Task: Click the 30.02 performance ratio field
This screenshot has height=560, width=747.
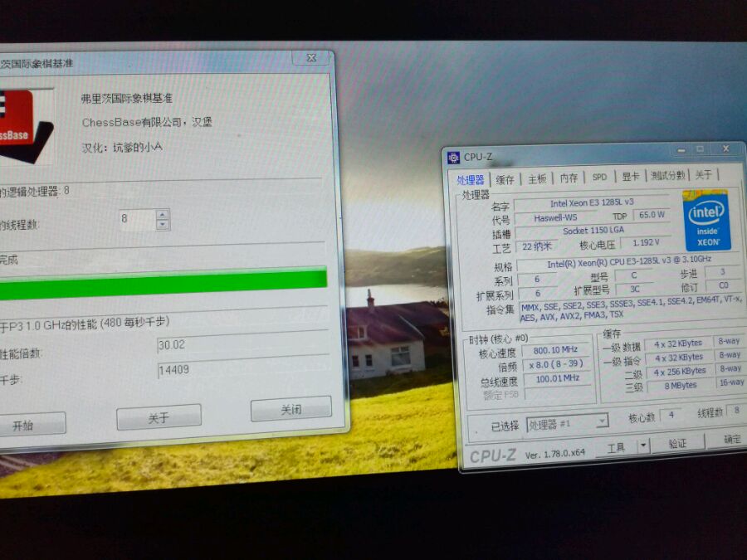Action: [242, 345]
